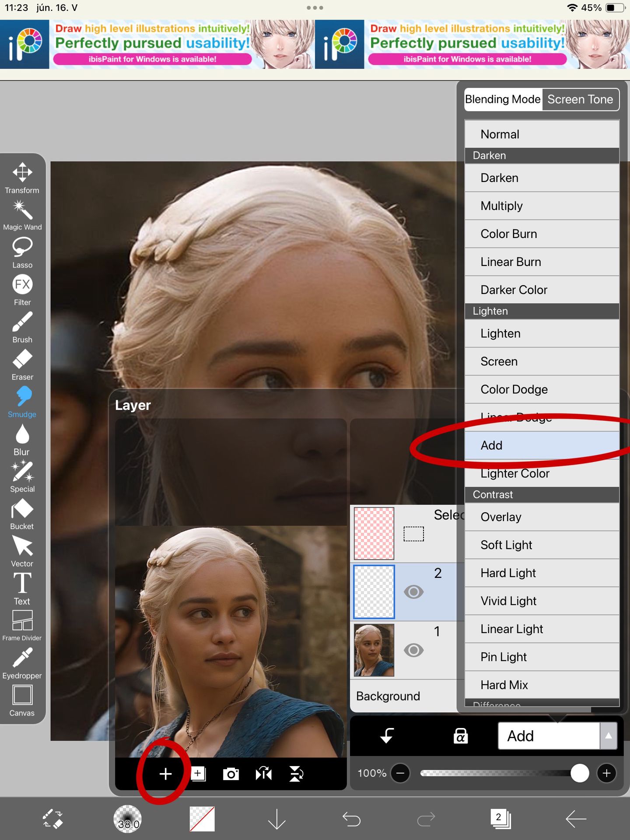Flip layer horizontally icon
Image resolution: width=630 pixels, height=840 pixels.
[x=263, y=773]
